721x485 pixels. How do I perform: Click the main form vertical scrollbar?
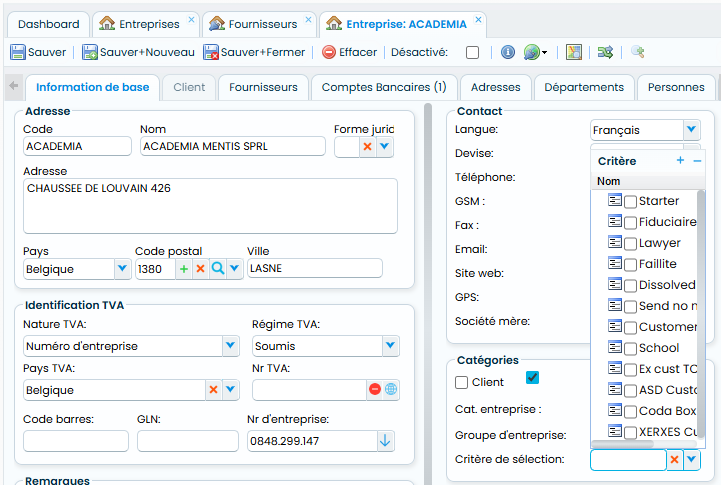pyautogui.click(x=428, y=294)
